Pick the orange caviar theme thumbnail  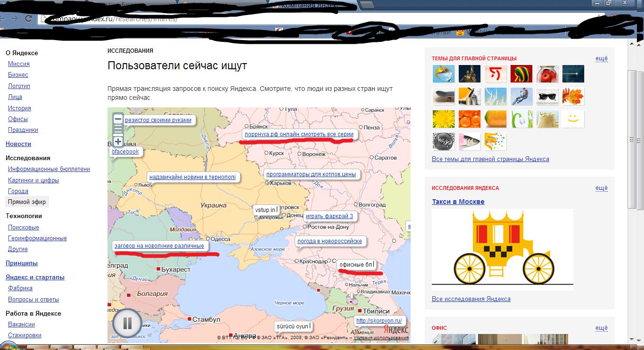(x=470, y=119)
